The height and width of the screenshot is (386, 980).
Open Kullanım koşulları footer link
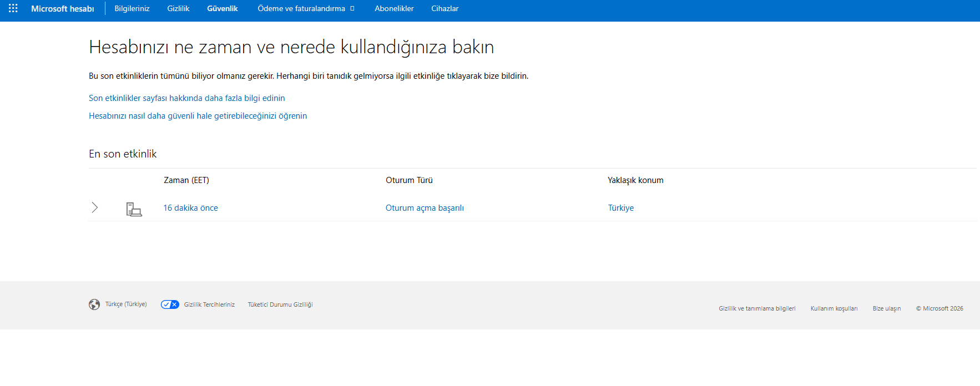[x=834, y=308]
